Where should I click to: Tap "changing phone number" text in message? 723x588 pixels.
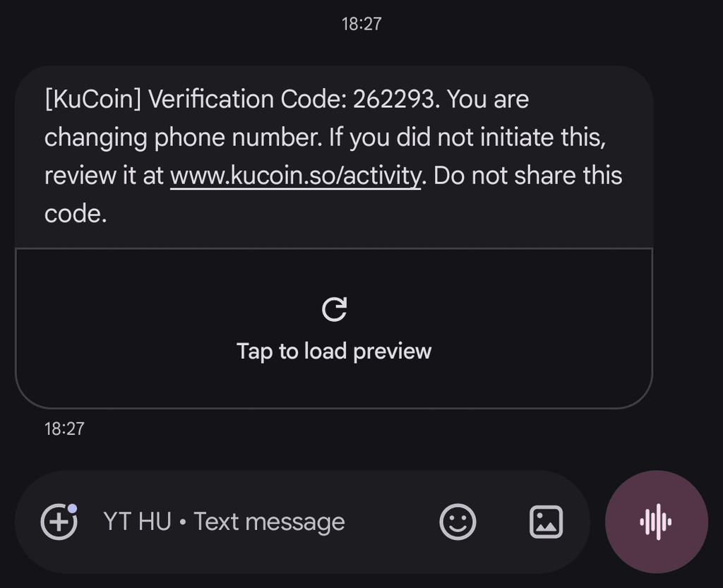tap(183, 138)
